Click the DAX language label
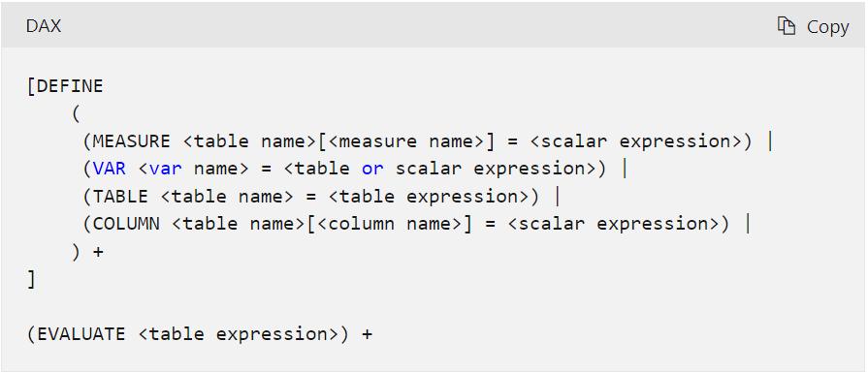The height and width of the screenshot is (373, 868). (x=44, y=26)
